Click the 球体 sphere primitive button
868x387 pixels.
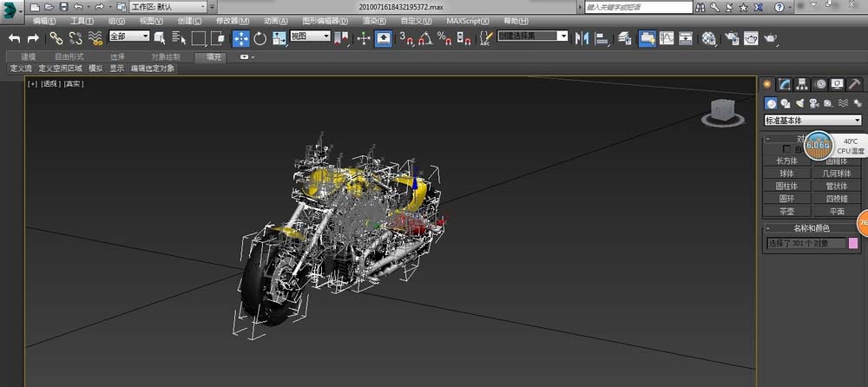(x=787, y=173)
